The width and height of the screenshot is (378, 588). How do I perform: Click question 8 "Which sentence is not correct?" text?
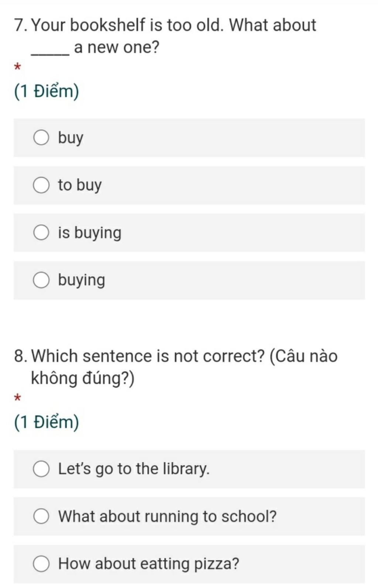point(176,367)
